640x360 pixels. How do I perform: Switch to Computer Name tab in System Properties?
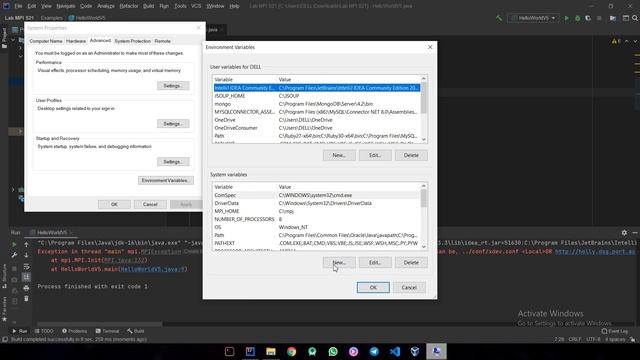(46, 41)
